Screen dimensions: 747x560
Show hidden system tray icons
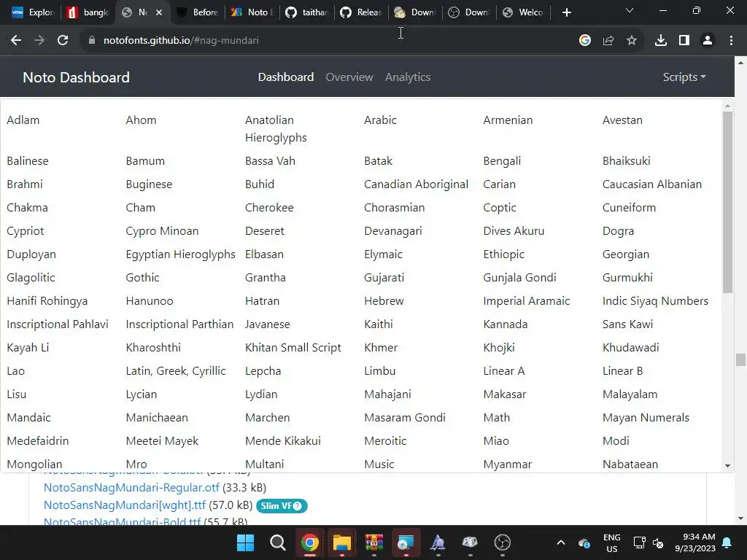(x=561, y=542)
